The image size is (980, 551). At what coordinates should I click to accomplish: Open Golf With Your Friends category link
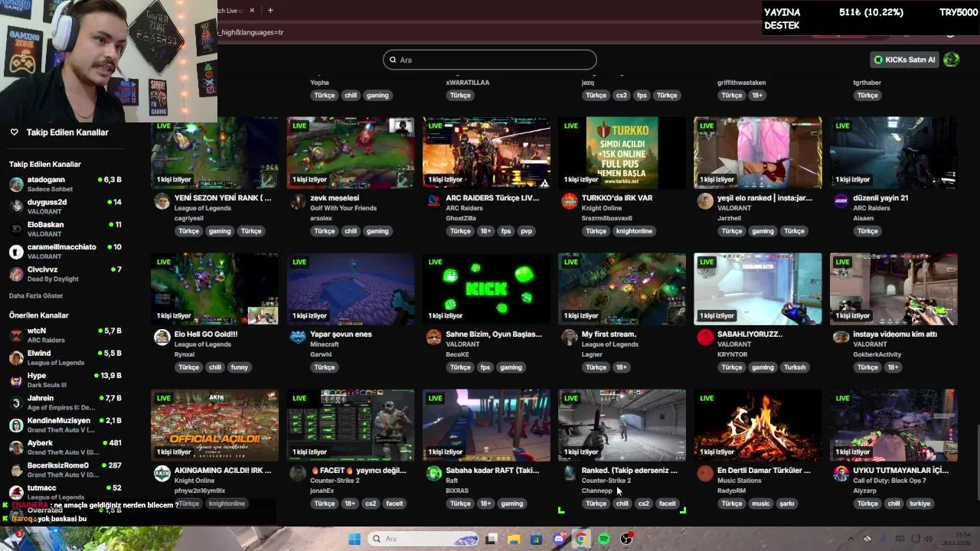343,208
